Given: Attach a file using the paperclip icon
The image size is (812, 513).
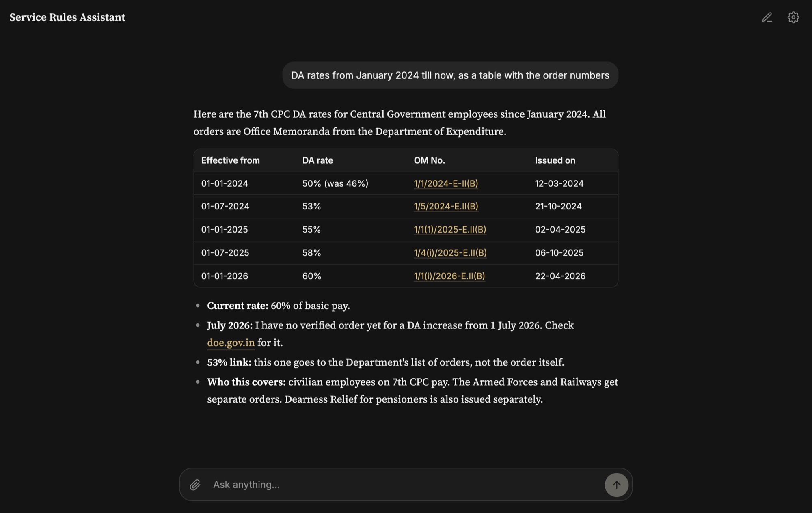Looking at the screenshot, I should click(x=195, y=485).
